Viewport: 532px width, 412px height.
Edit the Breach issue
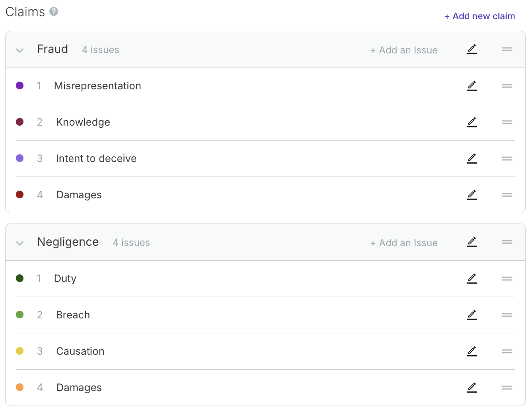(x=472, y=315)
